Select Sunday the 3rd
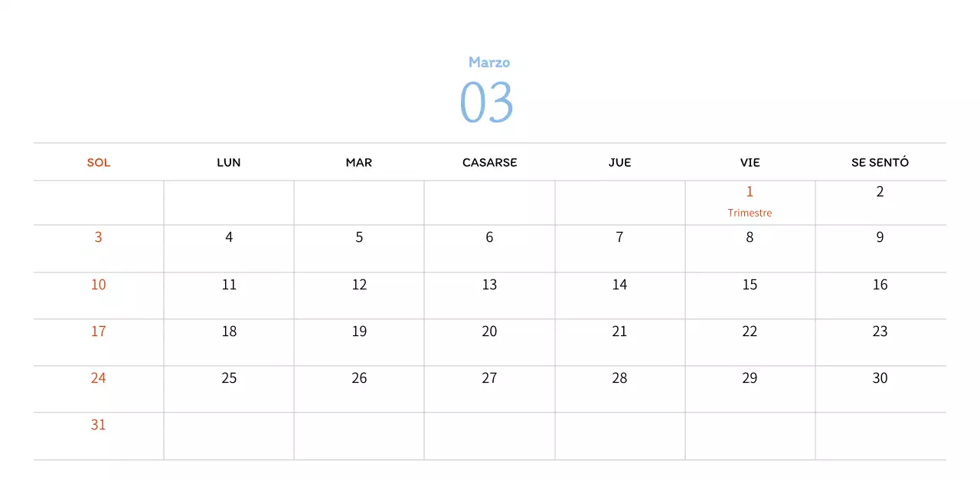 pyautogui.click(x=99, y=237)
